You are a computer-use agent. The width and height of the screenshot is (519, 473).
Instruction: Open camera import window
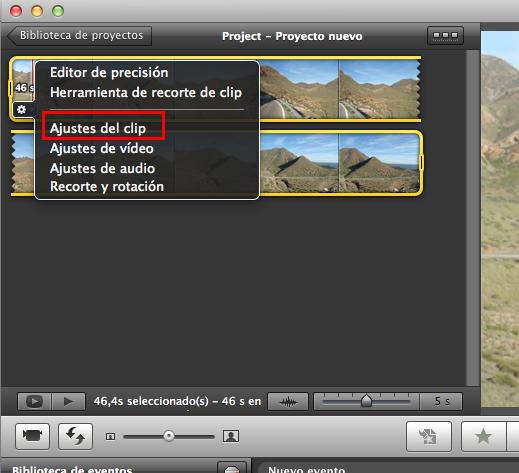pyautogui.click(x=32, y=436)
